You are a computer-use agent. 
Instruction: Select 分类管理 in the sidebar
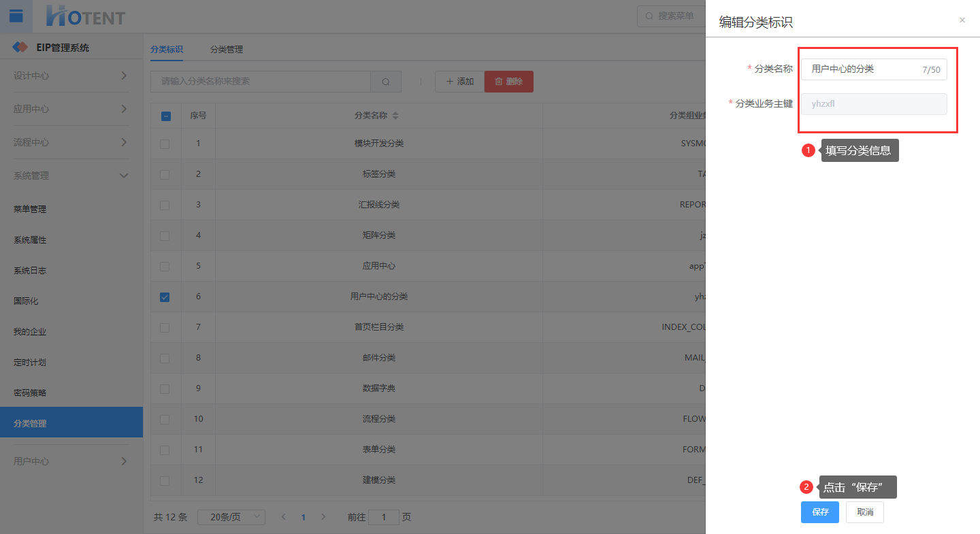(71, 422)
